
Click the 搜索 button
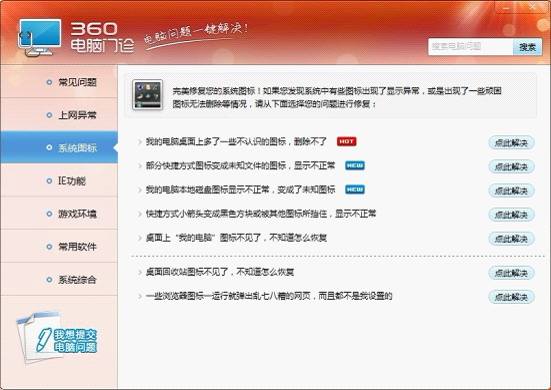[x=527, y=46]
